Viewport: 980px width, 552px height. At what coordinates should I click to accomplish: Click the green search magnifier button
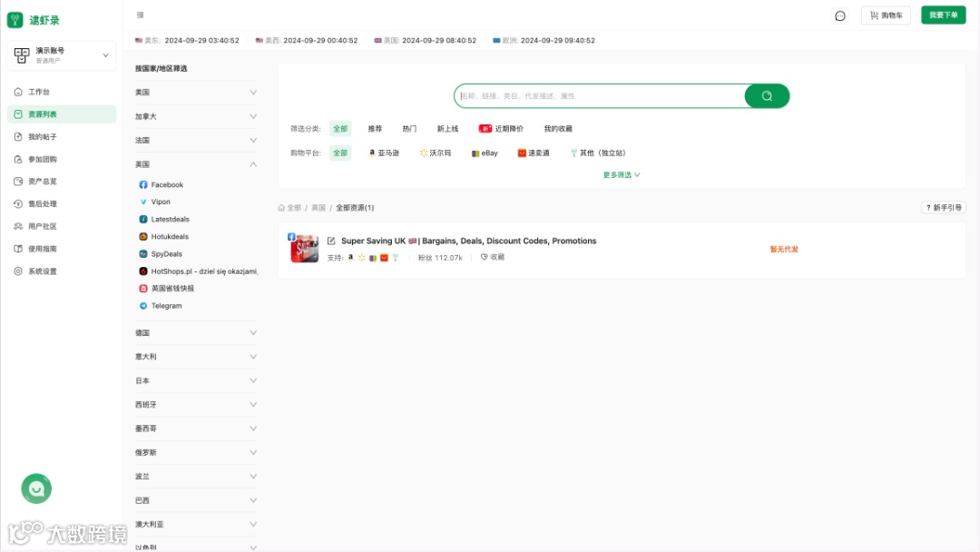[767, 96]
